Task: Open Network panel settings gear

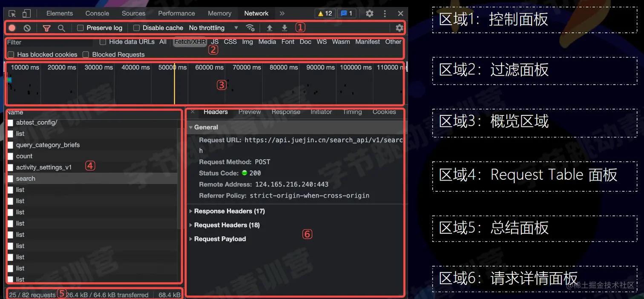Action: pos(399,28)
